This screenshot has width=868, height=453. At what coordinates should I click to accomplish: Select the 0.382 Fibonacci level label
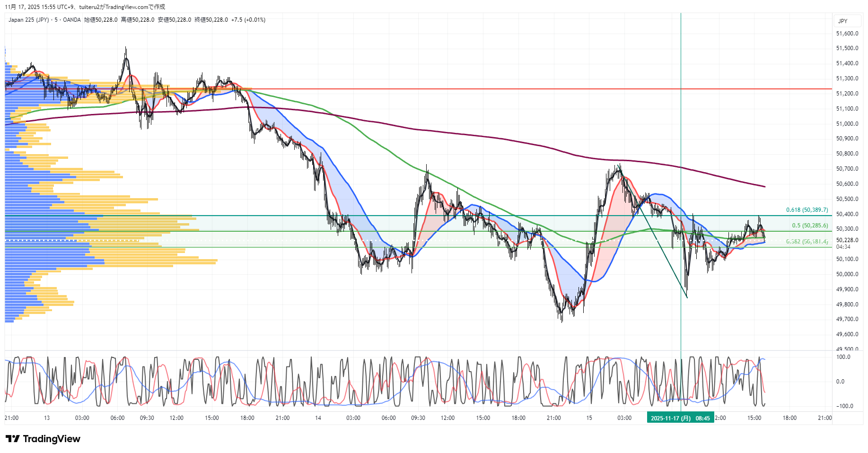[x=807, y=242]
